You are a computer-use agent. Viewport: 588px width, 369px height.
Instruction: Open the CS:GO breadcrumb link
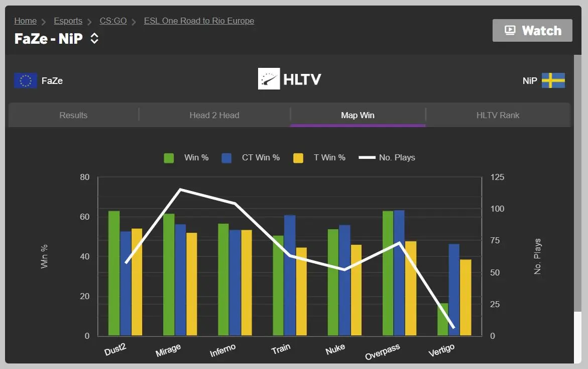coord(113,21)
